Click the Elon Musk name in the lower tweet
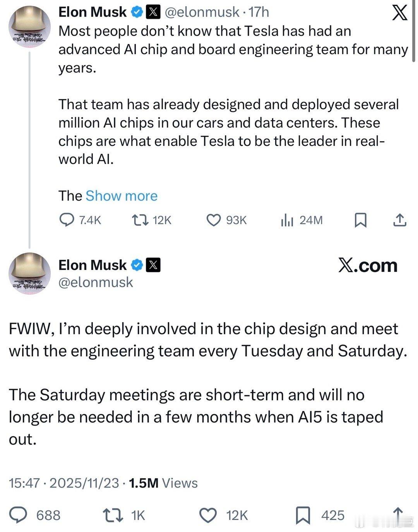This screenshot has height=532, width=418. point(92,265)
